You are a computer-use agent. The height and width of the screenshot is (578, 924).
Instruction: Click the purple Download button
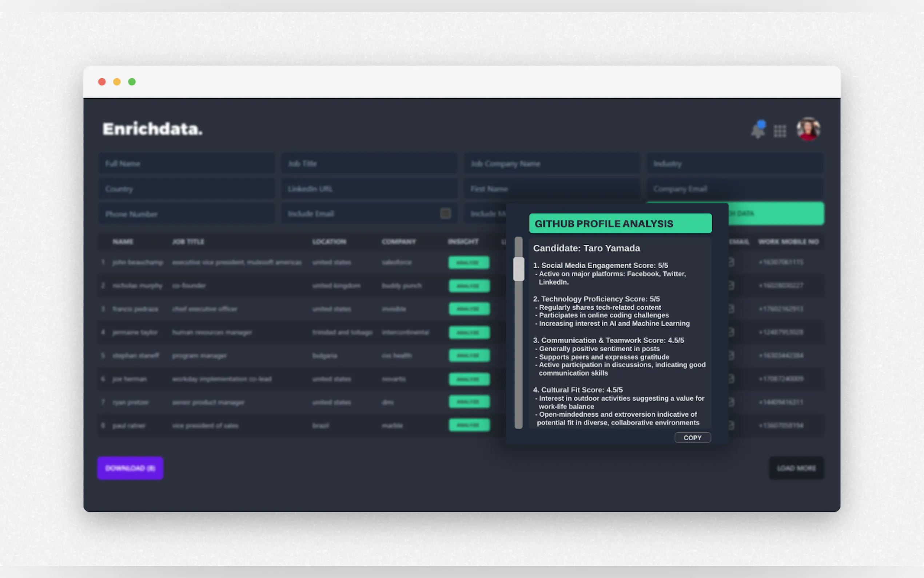pos(130,468)
